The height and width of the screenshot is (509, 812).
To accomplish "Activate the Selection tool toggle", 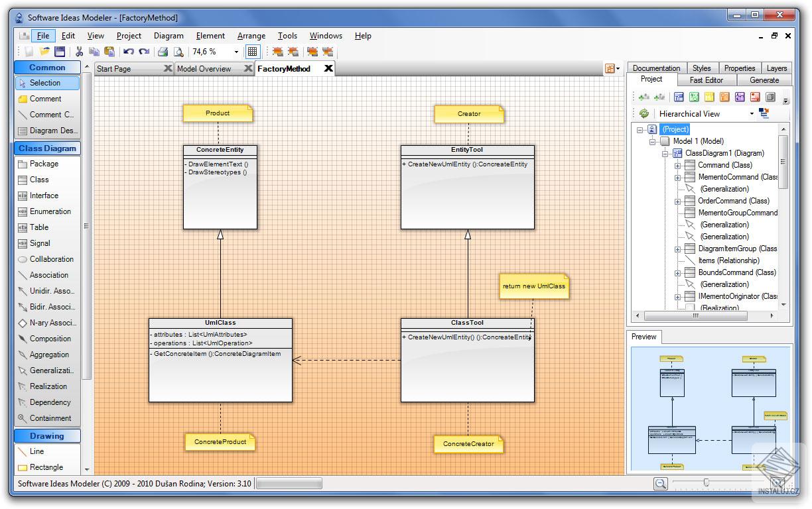I will tap(47, 83).
